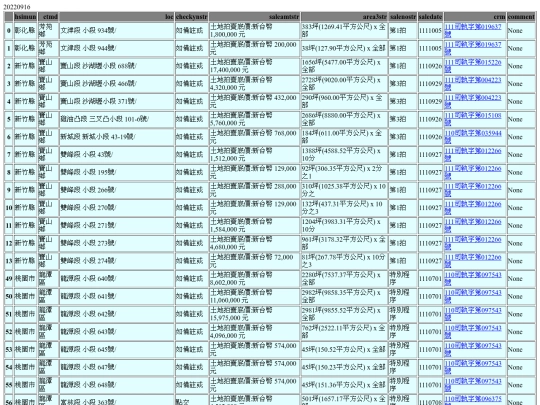
Task: Follow the crm link in row 7
Action: click(x=472, y=155)
